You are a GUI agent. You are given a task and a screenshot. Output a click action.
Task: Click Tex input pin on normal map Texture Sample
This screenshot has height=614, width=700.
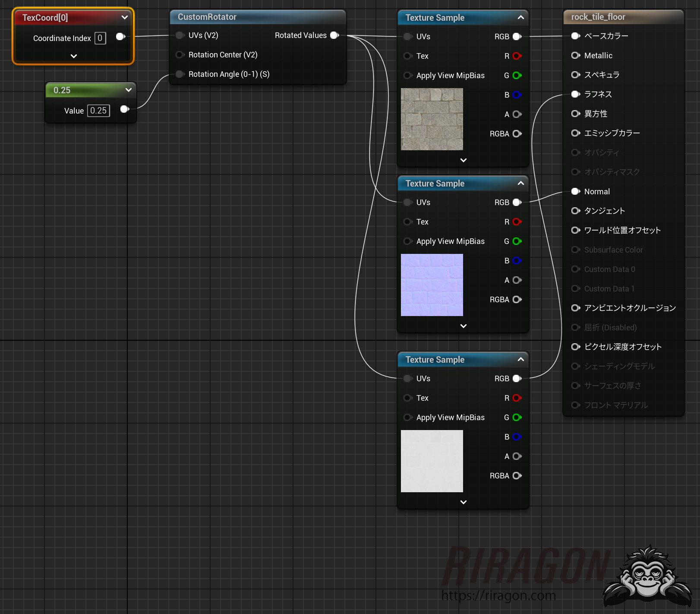pyautogui.click(x=407, y=222)
